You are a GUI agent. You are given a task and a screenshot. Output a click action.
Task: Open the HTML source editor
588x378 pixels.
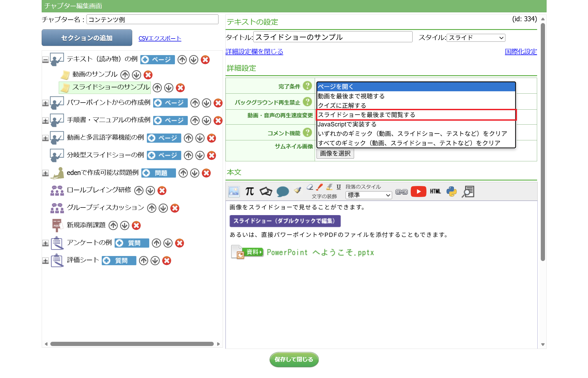435,191
